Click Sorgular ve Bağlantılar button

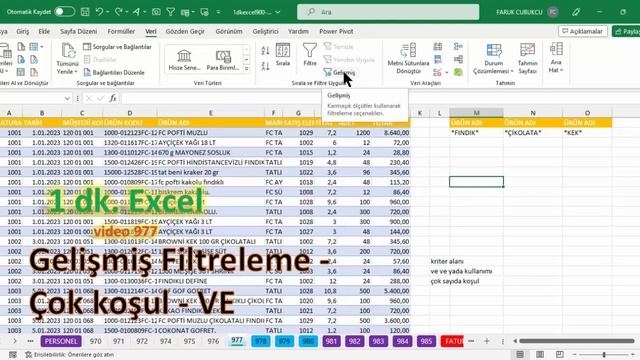[x=117, y=47]
